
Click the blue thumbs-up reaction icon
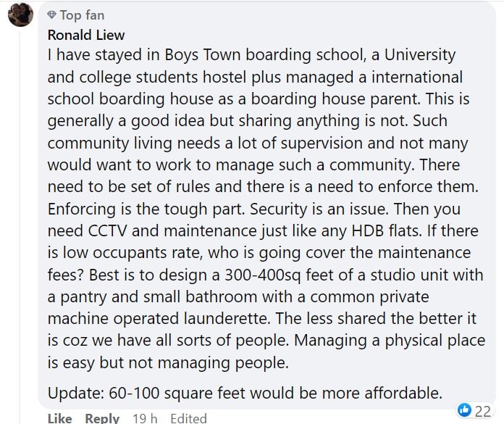click(x=464, y=410)
